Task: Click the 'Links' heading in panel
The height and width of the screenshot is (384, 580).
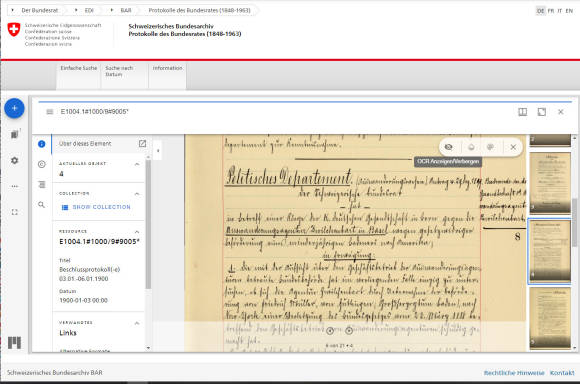Action: click(68, 333)
